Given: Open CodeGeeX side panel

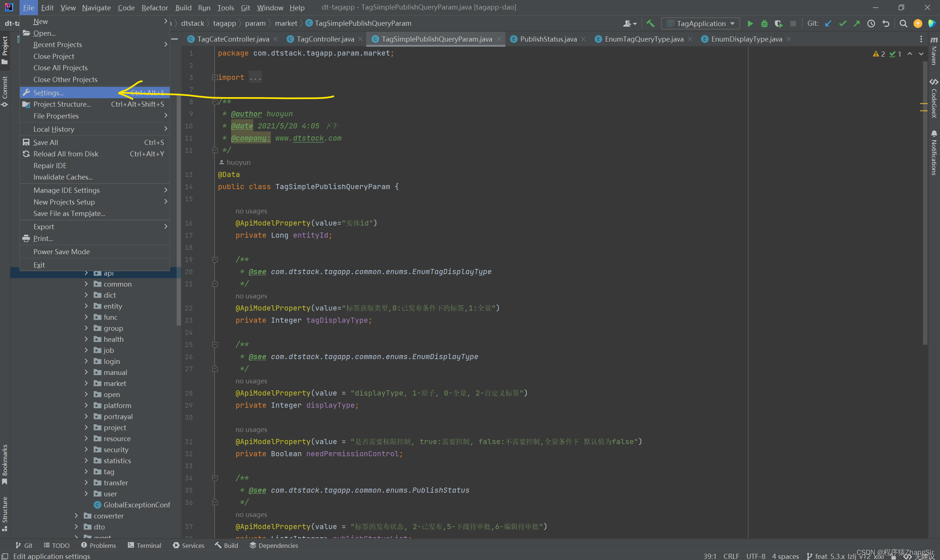Looking at the screenshot, I should click(x=934, y=98).
